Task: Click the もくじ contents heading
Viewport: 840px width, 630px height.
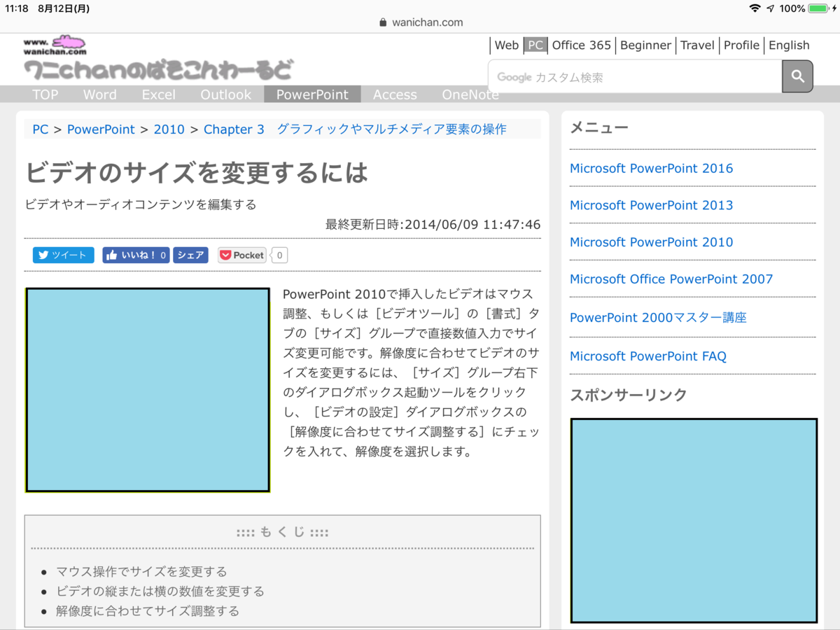Action: [x=283, y=532]
